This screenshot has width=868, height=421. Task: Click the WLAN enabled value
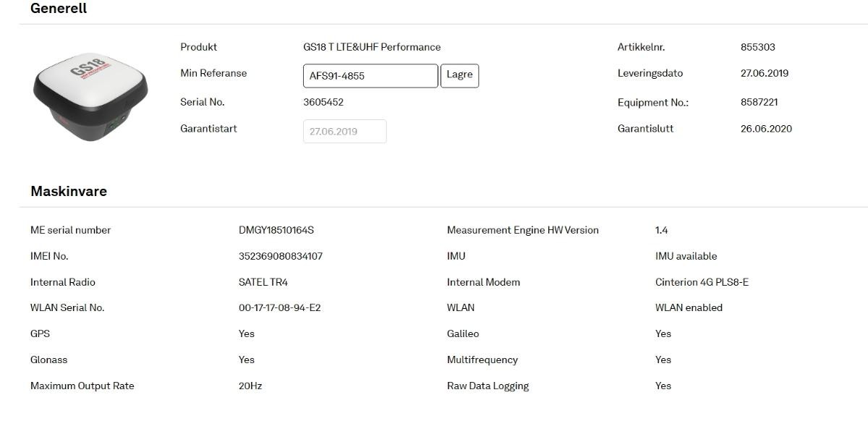[x=689, y=307]
